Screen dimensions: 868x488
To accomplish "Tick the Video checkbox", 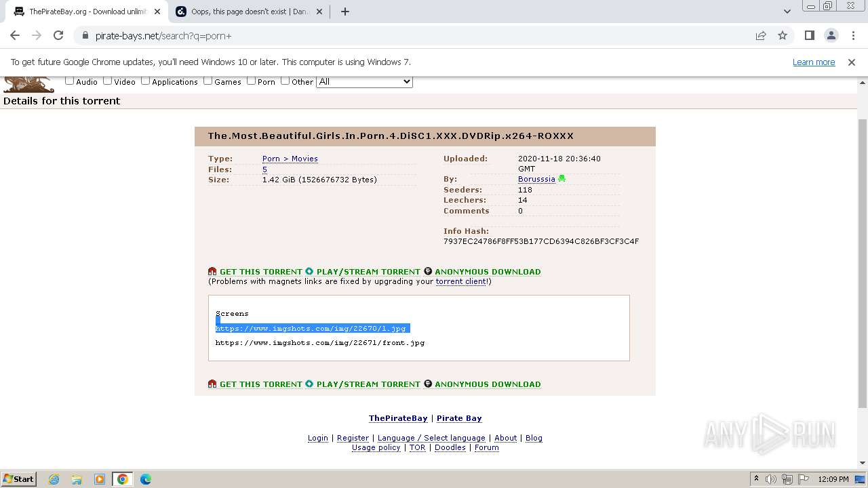I will click(x=107, y=81).
